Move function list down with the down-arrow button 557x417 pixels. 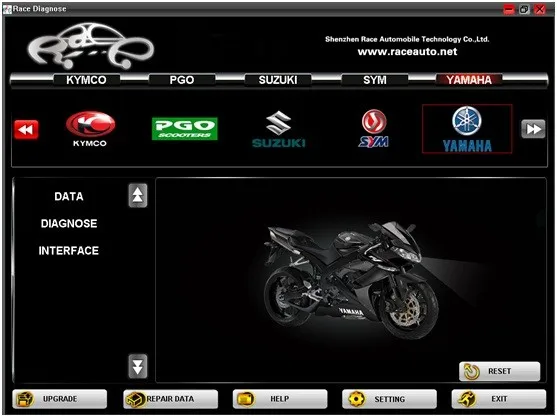(x=138, y=366)
